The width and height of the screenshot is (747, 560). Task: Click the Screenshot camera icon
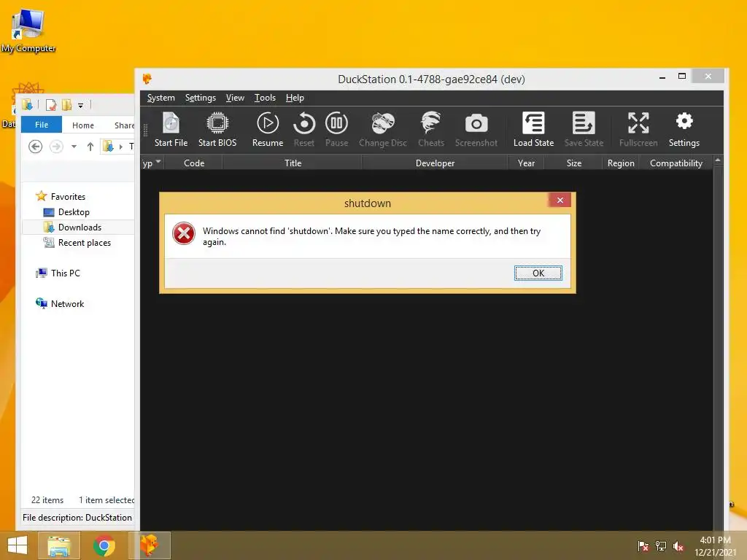476,124
